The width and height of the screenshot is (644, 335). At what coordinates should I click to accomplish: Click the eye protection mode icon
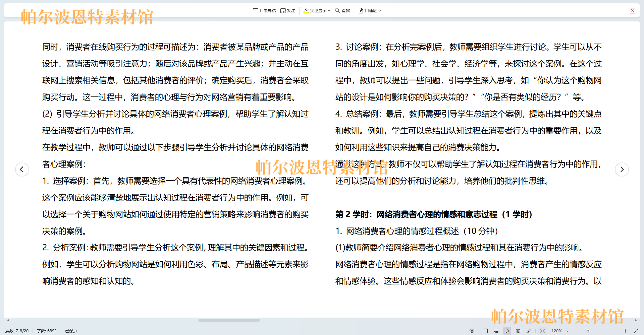pyautogui.click(x=472, y=331)
